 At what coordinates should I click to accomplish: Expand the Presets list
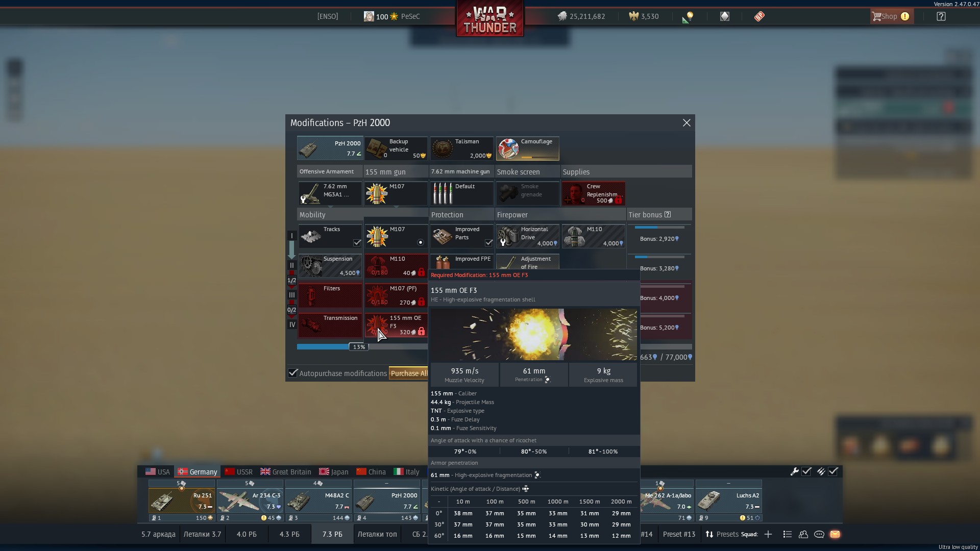point(722,534)
